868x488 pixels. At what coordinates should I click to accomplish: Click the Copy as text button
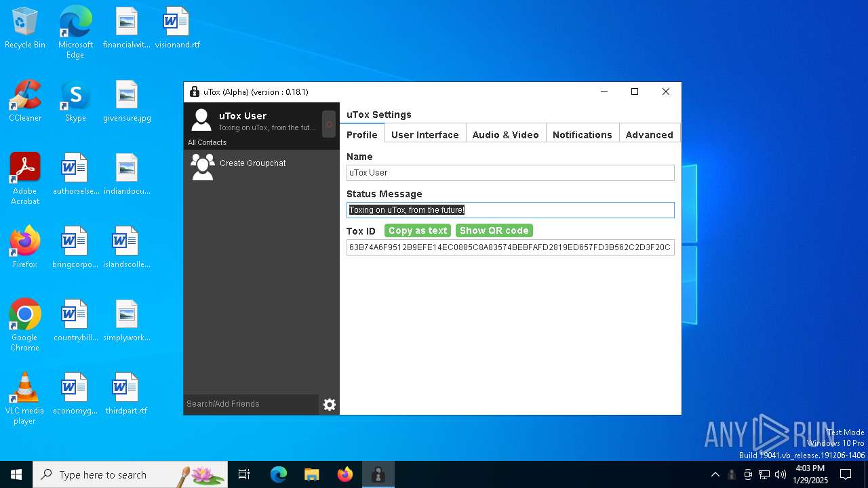(418, 230)
